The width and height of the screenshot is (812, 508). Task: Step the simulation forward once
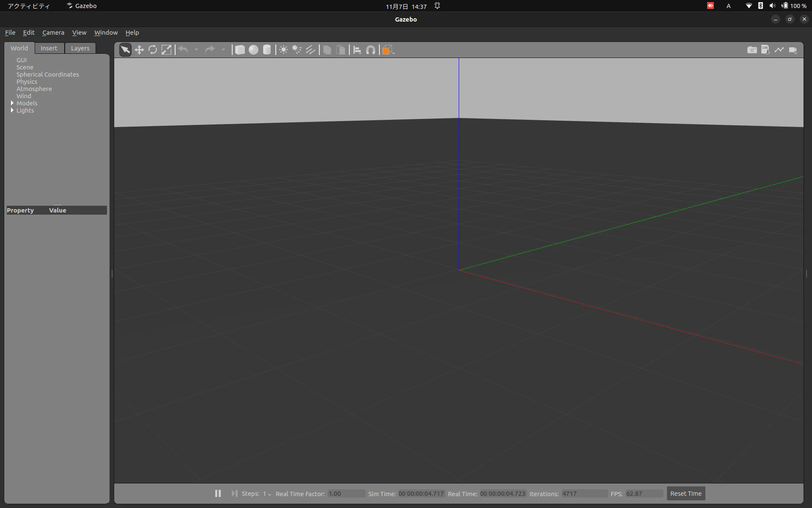(234, 493)
